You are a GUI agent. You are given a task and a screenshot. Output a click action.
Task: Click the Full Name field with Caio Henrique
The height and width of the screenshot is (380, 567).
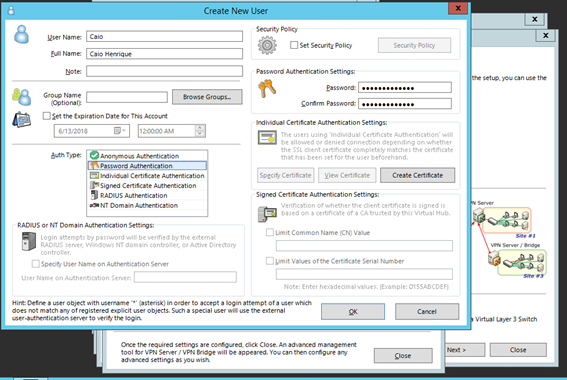coord(165,54)
